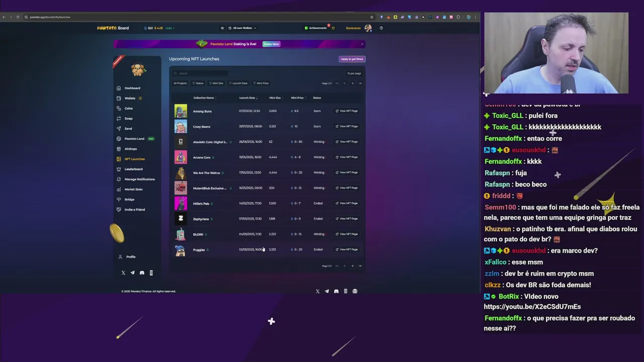Open the Achievements button
Screen dimensions: 644x362
pyautogui.click(x=316, y=28)
